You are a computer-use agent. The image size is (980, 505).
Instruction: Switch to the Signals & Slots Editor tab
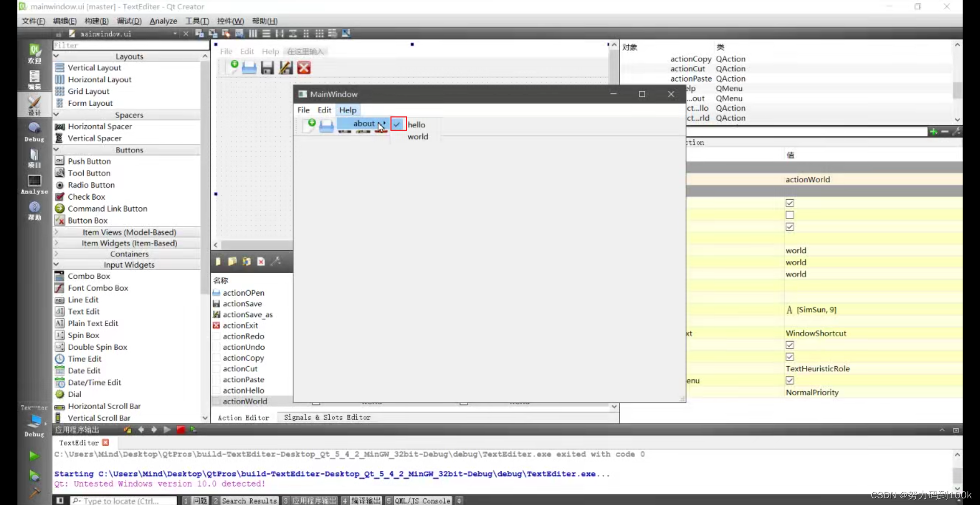(x=326, y=417)
